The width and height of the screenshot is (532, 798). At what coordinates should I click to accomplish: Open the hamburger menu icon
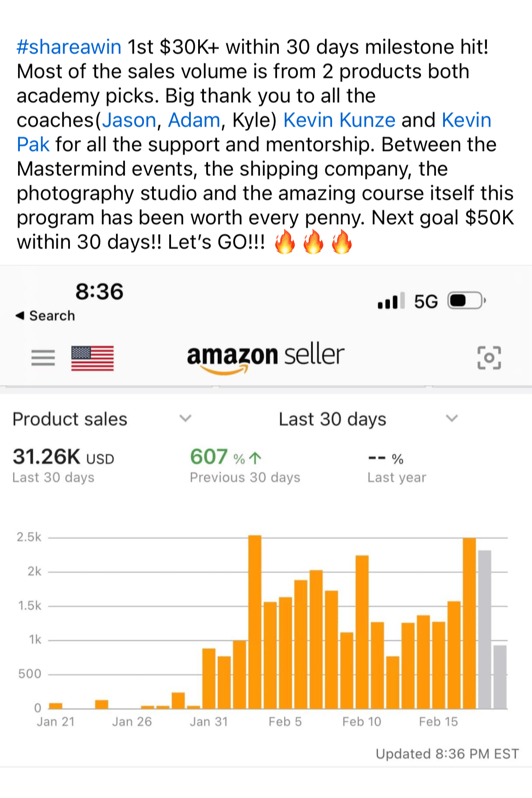[x=43, y=358]
